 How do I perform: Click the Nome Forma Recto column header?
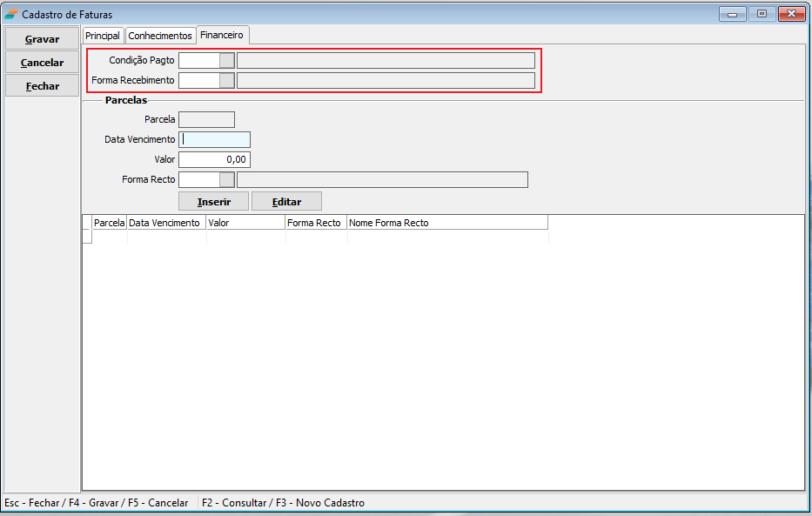point(446,223)
